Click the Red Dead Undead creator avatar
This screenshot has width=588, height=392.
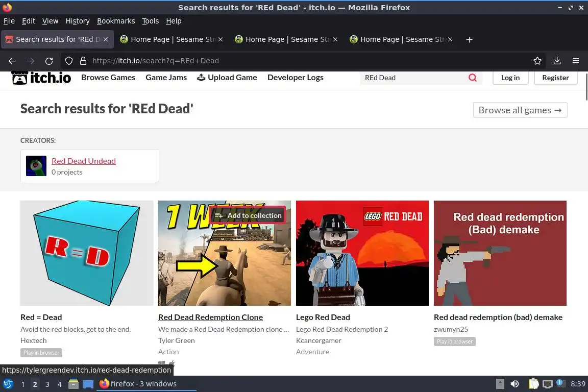(36, 166)
